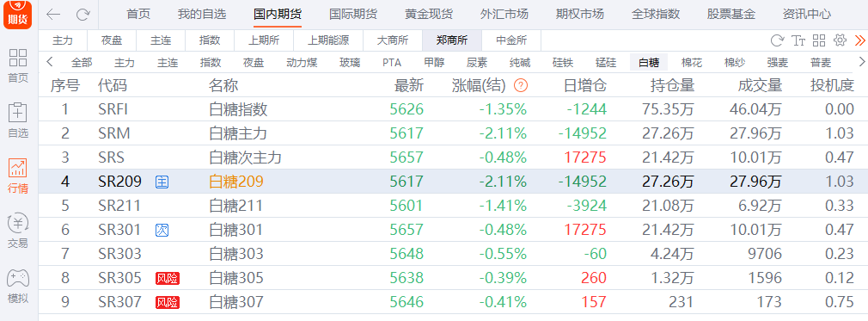Open 首页 in the left sidebar

[x=18, y=65]
